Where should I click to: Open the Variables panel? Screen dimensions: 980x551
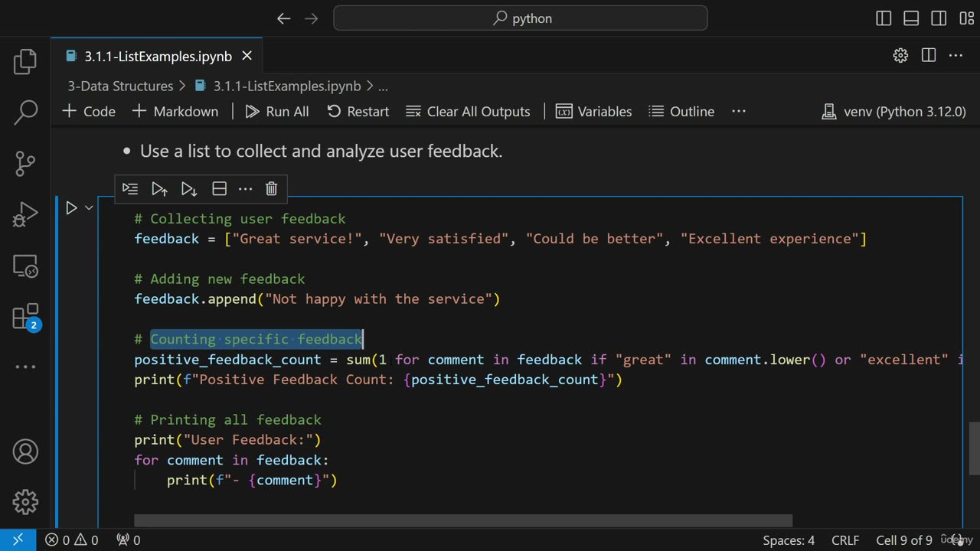tap(594, 111)
